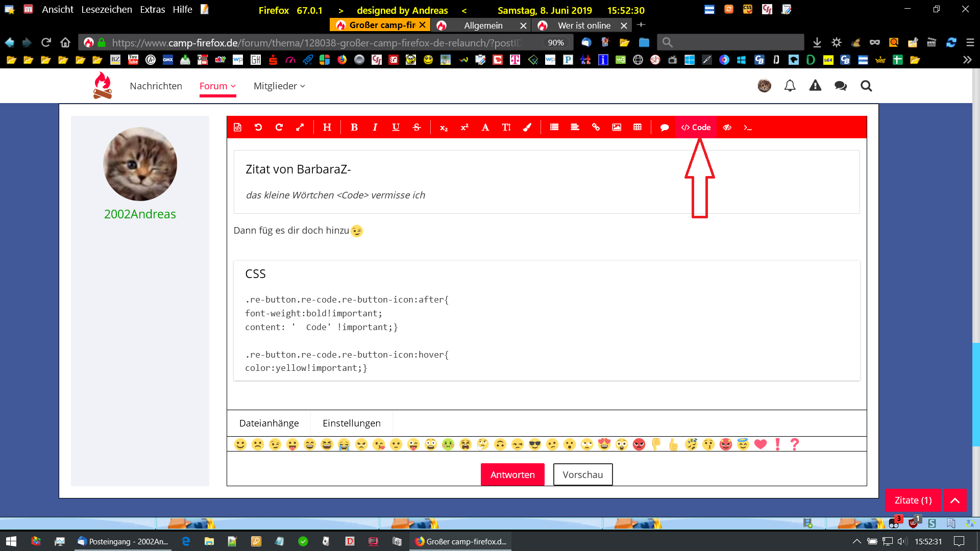Insert the red heart smiley

(760, 444)
